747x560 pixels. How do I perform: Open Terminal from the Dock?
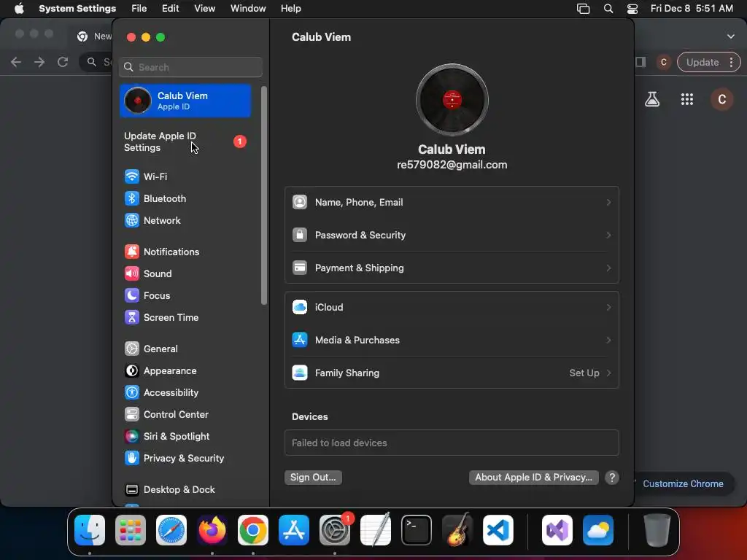pyautogui.click(x=417, y=530)
